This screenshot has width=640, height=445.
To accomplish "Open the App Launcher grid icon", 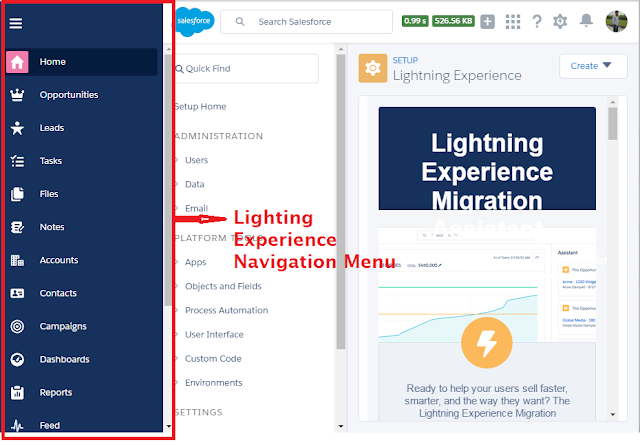I will 513,22.
